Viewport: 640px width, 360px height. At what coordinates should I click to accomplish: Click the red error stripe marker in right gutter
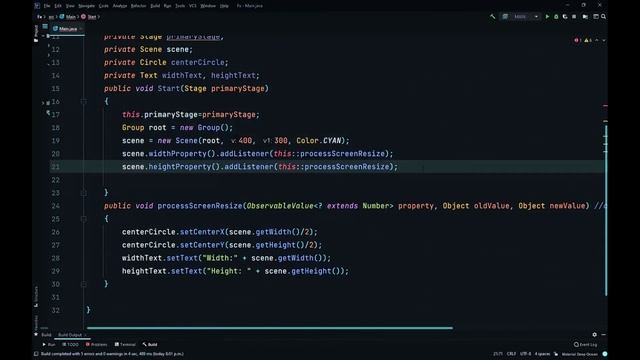[x=605, y=106]
